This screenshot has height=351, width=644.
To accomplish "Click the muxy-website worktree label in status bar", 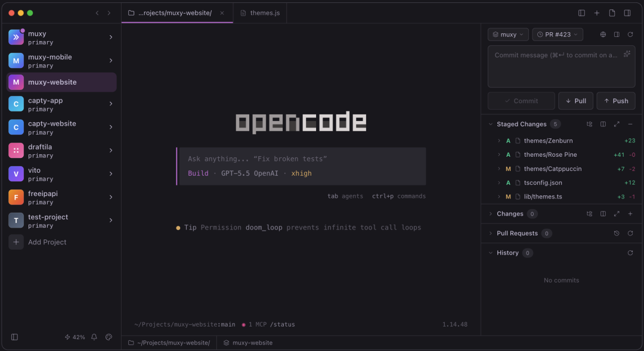I will click(247, 343).
